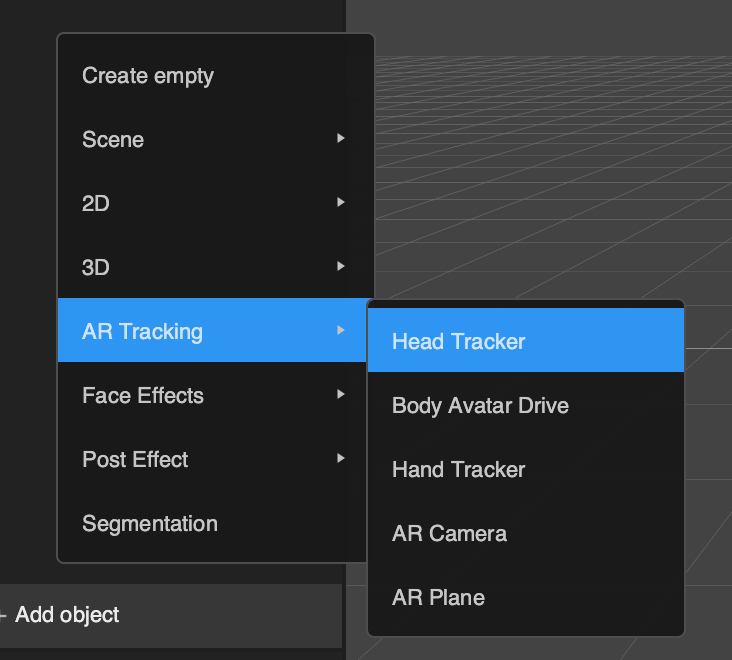The image size is (732, 660).
Task: Expand the 2D submenu arrow
Action: 341,202
